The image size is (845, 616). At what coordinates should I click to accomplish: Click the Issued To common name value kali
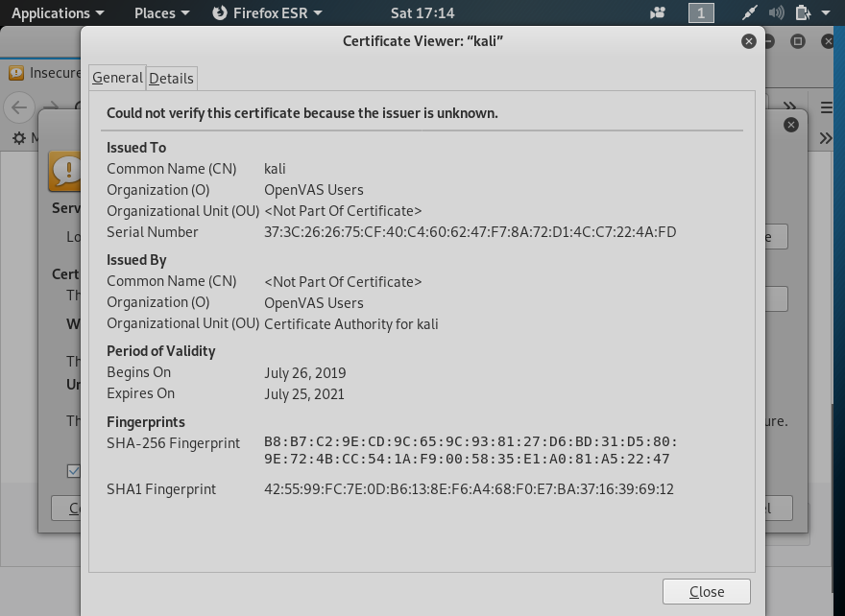(x=275, y=169)
